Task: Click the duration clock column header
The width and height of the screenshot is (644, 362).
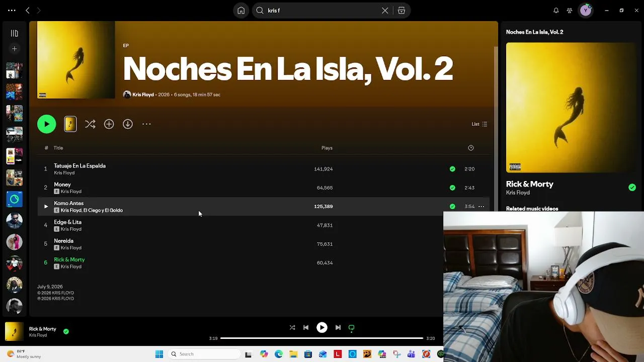Action: pos(471,148)
